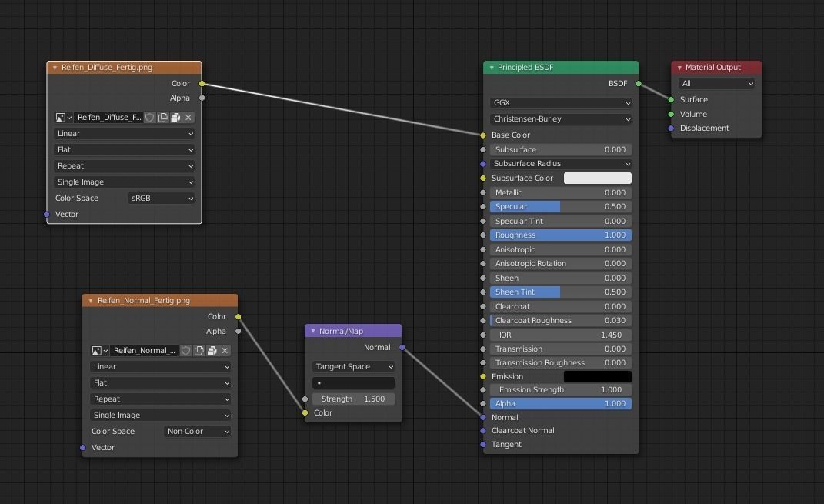This screenshot has height=504, width=824.
Task: Open the All target dropdown in Material Output
Action: pyautogui.click(x=716, y=84)
